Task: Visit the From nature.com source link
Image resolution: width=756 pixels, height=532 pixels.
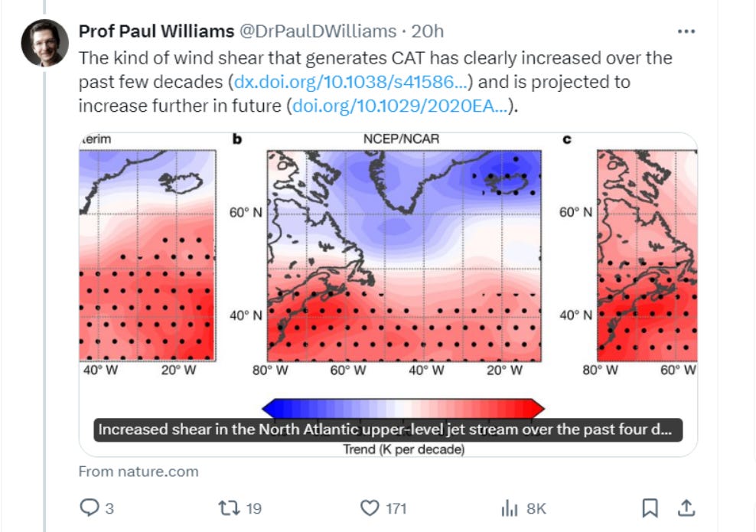Action: pyautogui.click(x=138, y=472)
